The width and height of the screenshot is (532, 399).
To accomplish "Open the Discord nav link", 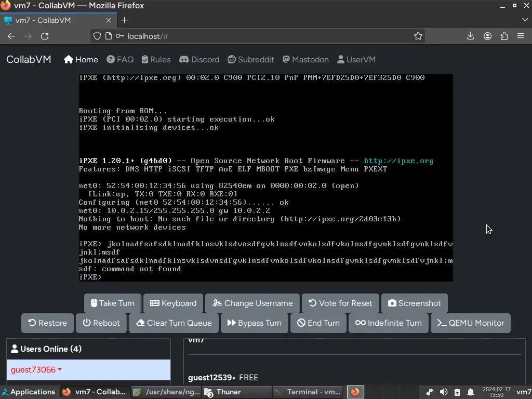I will [x=199, y=59].
